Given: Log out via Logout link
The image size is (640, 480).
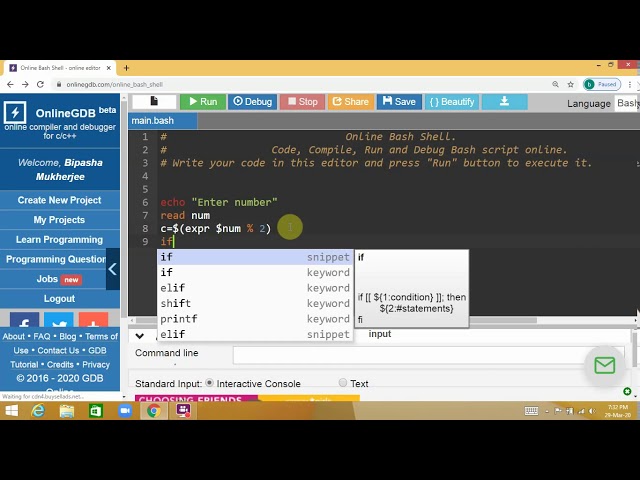Looking at the screenshot, I should [x=60, y=299].
